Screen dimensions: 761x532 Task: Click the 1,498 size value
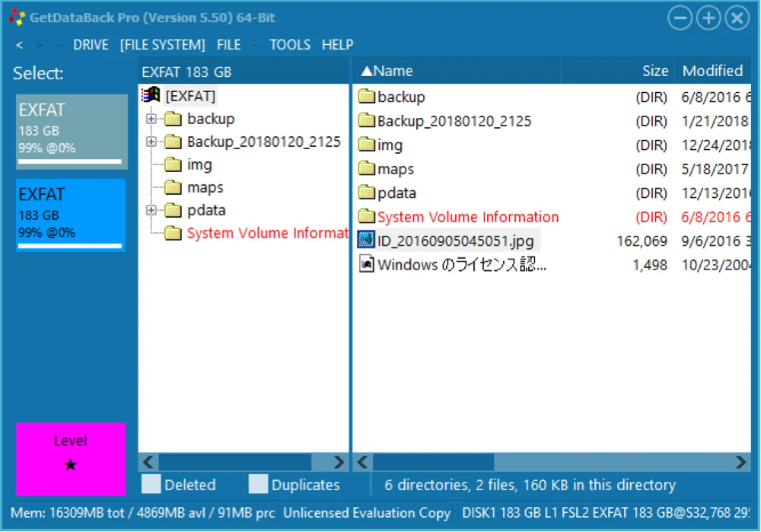tap(650, 265)
